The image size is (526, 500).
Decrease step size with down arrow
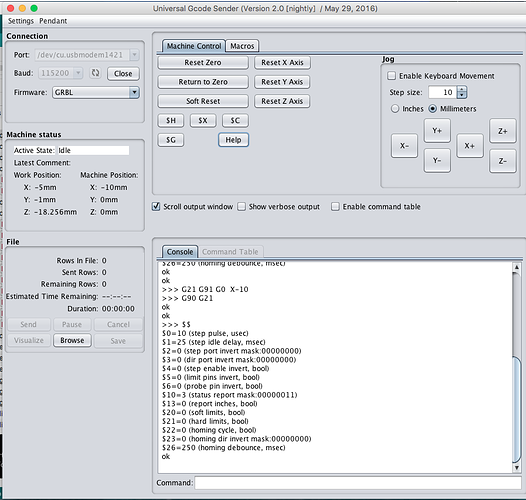[462, 95]
